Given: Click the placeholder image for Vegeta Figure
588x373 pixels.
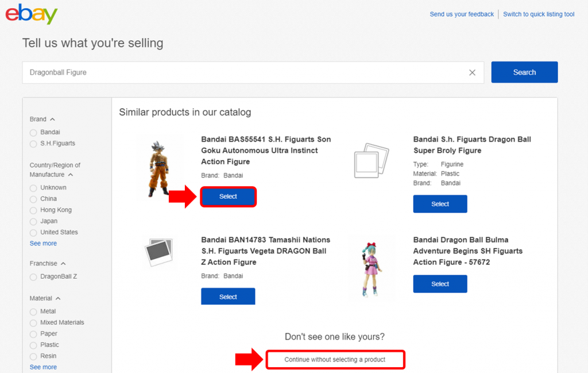Looking at the screenshot, I should (x=160, y=252).
